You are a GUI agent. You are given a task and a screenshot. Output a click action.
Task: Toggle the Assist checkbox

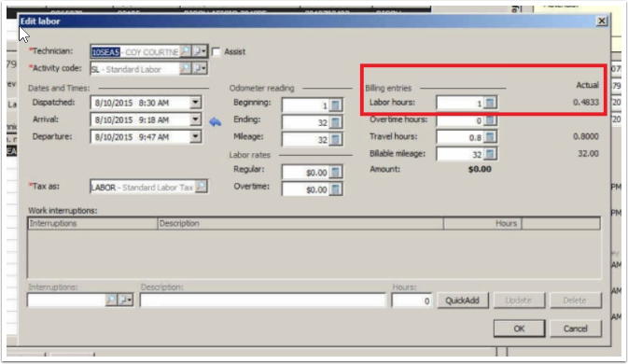[x=216, y=51]
